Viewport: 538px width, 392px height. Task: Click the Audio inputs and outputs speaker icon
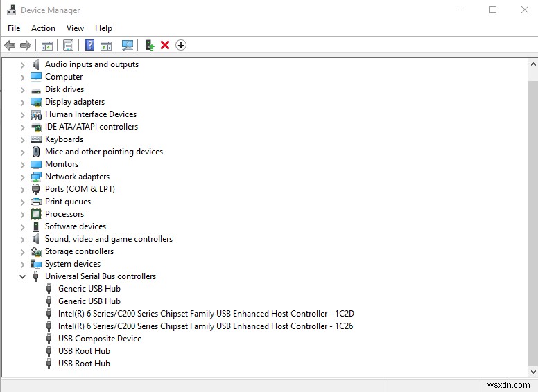pyautogui.click(x=35, y=64)
